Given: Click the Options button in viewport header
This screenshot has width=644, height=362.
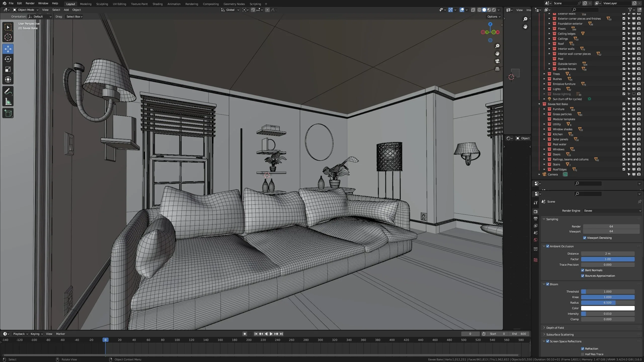Looking at the screenshot, I should (494, 17).
